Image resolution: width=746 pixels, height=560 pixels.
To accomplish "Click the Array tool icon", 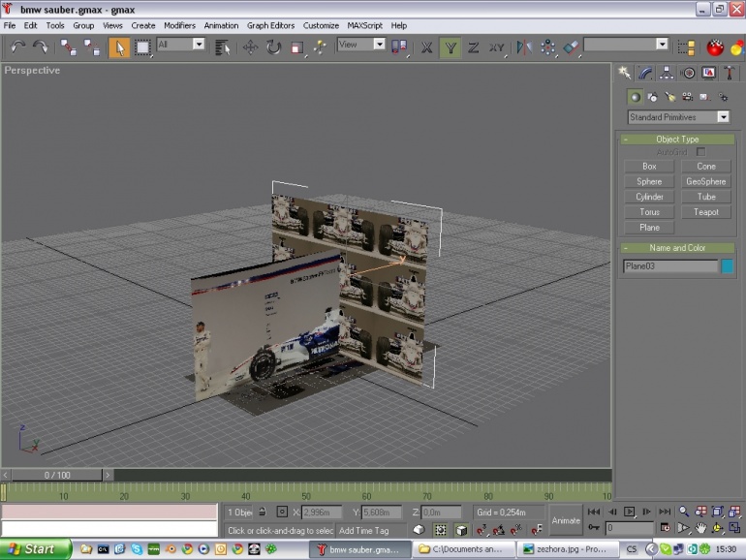I will [547, 47].
